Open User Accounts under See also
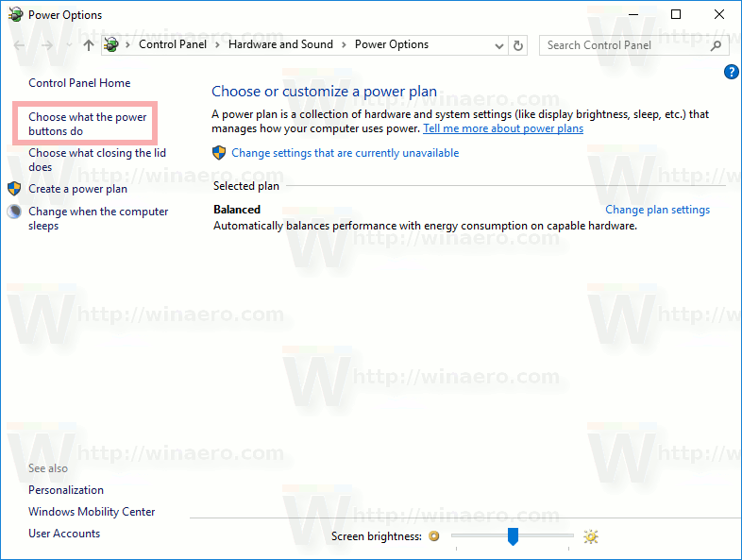Viewport: 742px width, 560px height. [64, 534]
